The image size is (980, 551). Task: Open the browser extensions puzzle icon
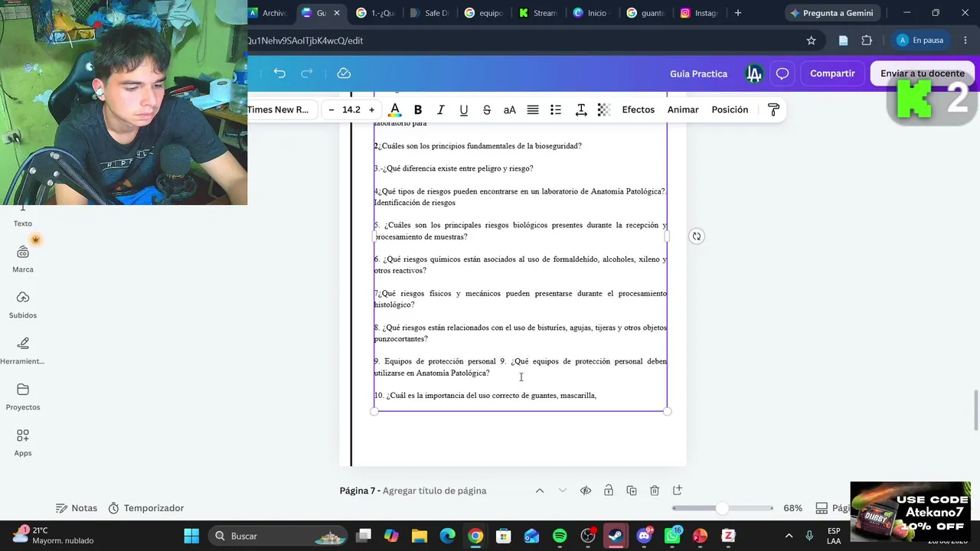pyautogui.click(x=867, y=41)
